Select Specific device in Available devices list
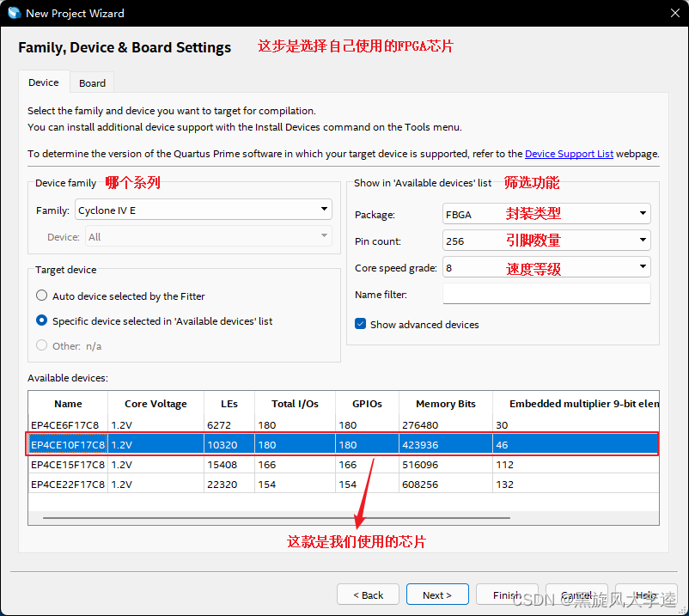 pyautogui.click(x=42, y=320)
